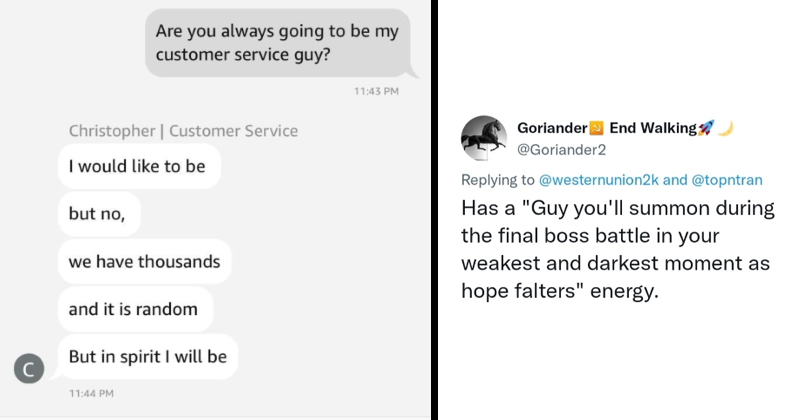Screen dimensions: 800x420
Task: Click the "But in spirit I will be" message
Action: point(147,356)
